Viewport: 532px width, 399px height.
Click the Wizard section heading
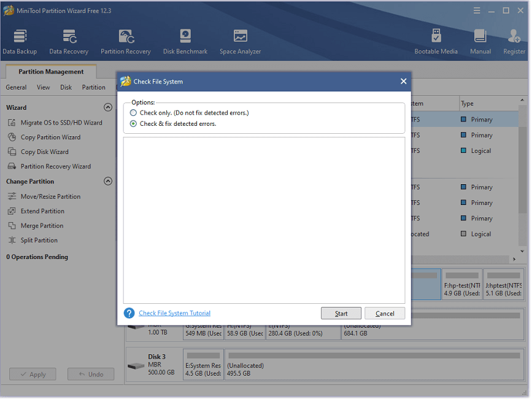[x=17, y=107]
